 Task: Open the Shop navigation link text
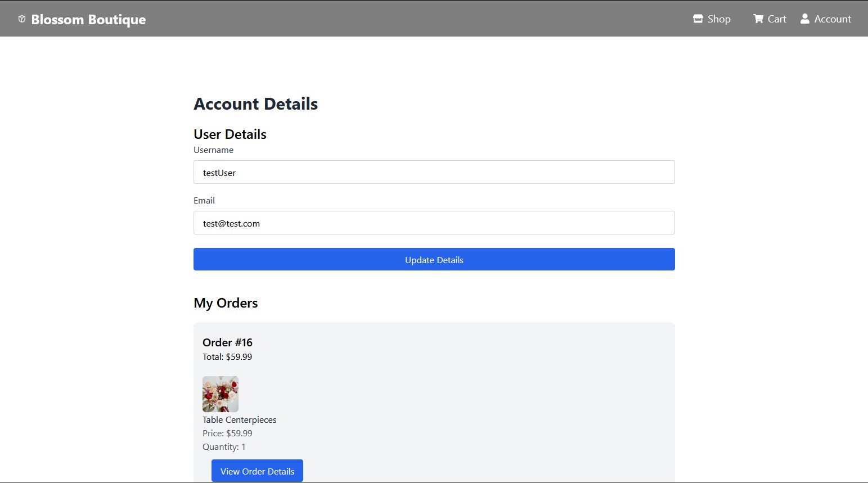719,19
